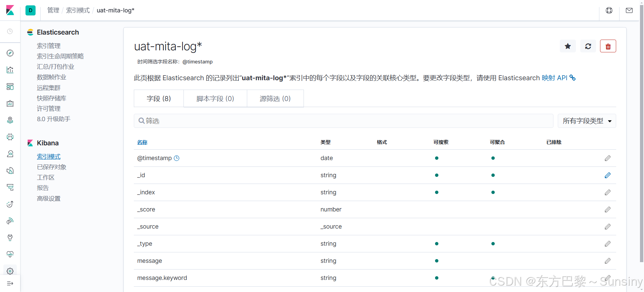Viewport: 644px width, 292px height.
Task: Click the message.keyword field name
Action: click(162, 278)
